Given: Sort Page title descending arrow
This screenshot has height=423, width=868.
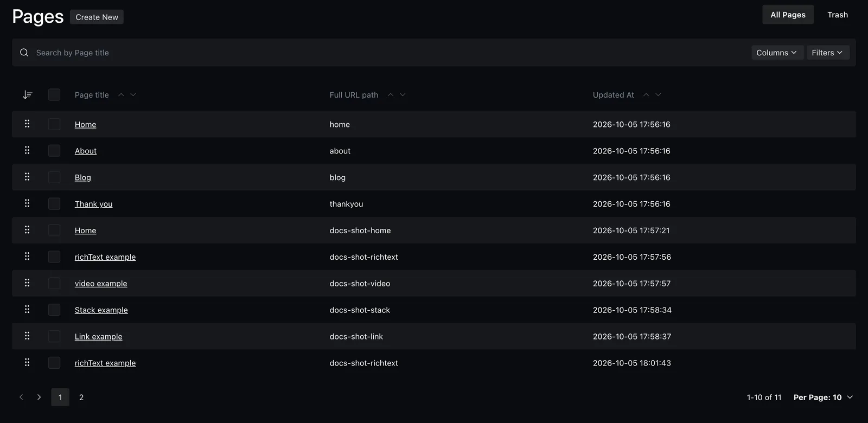Looking at the screenshot, I should 133,95.
